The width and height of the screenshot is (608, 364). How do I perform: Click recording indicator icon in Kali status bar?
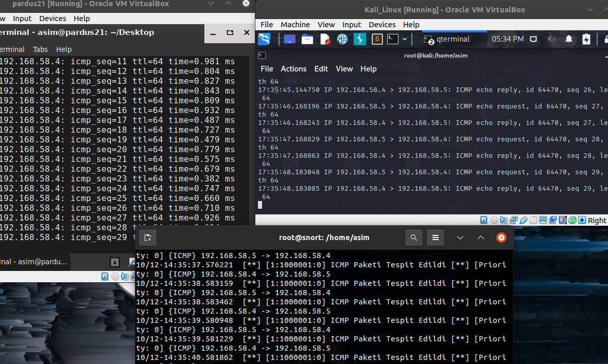click(x=552, y=220)
